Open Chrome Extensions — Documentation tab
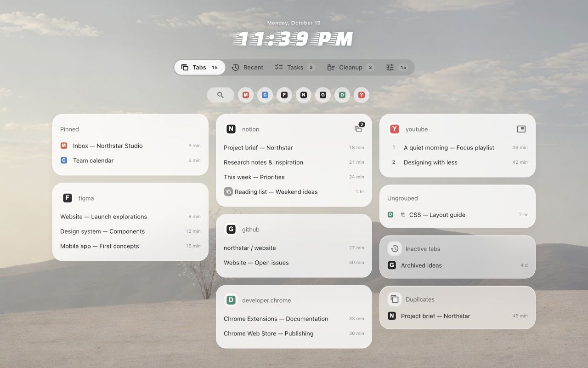The width and height of the screenshot is (588, 368). click(294, 319)
